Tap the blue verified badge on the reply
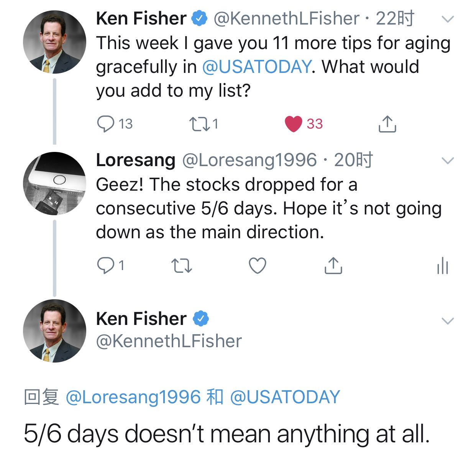The image size is (476, 455). point(201,319)
